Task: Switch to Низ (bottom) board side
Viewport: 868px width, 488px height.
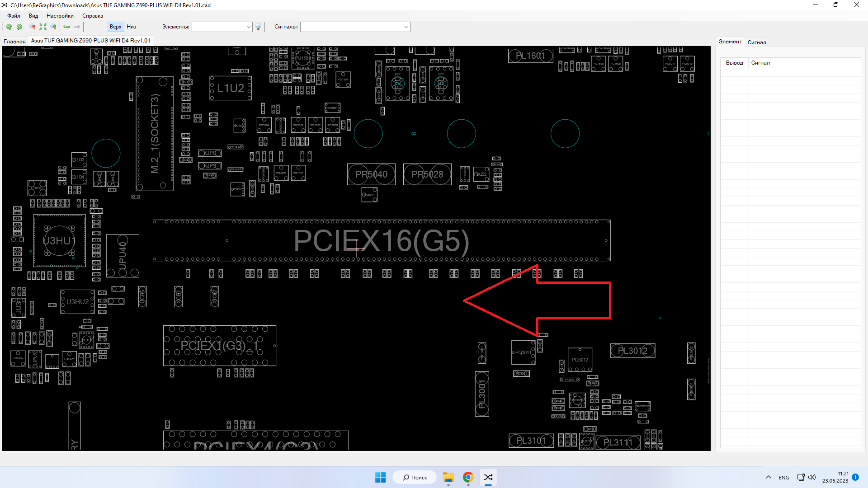Action: click(132, 27)
